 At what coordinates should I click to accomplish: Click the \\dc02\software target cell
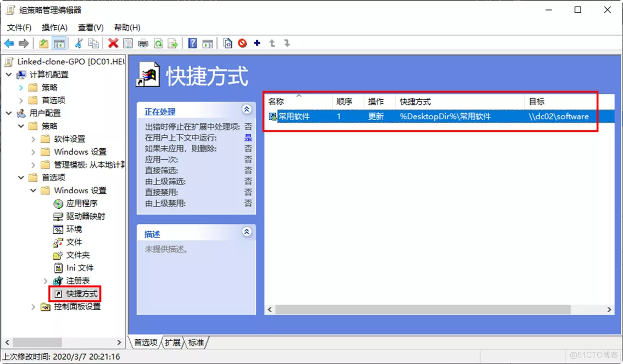point(559,116)
